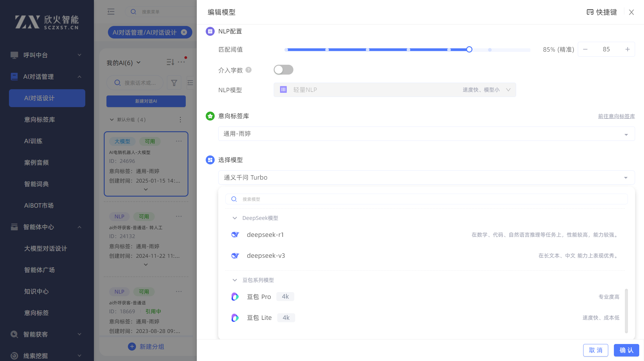Viewport: 644px width, 361px height.
Task: Open 大模型对话设计 in sidebar
Action: tap(46, 249)
